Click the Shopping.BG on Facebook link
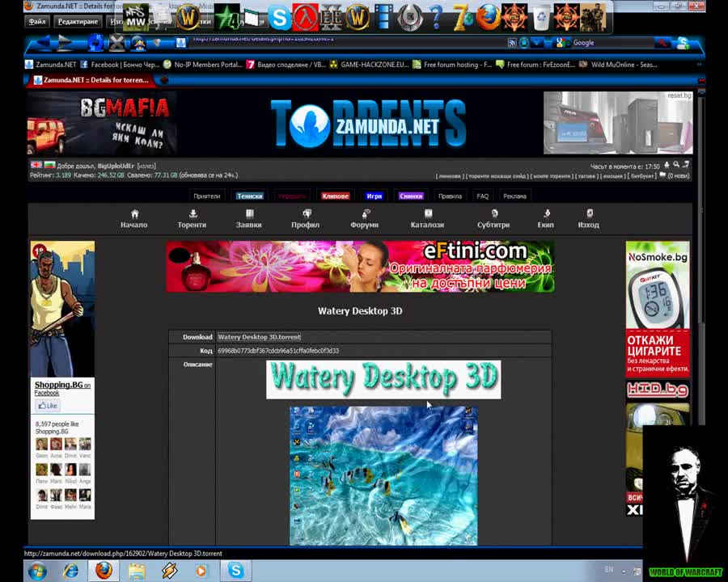Viewport: 728px width, 582px height. pos(62,389)
